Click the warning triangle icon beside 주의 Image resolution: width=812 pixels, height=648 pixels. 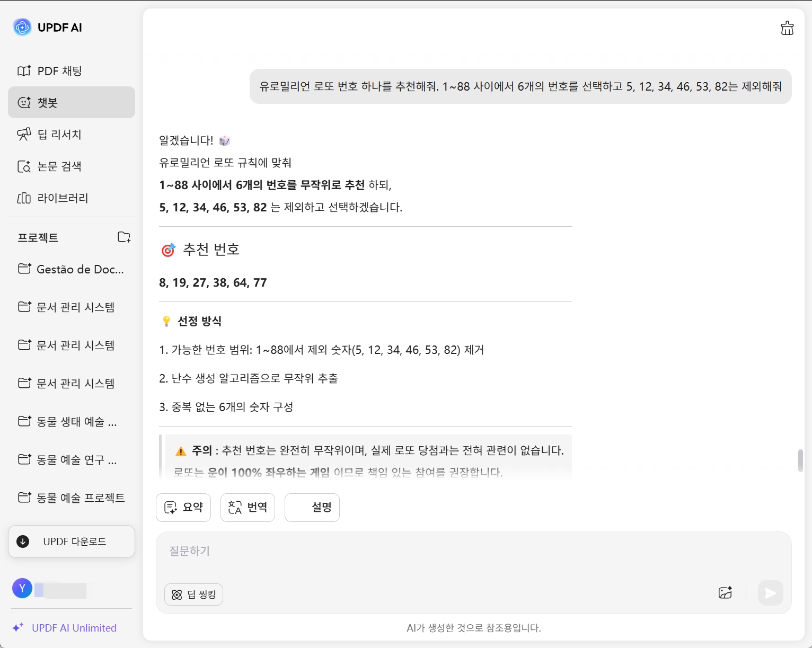(181, 451)
